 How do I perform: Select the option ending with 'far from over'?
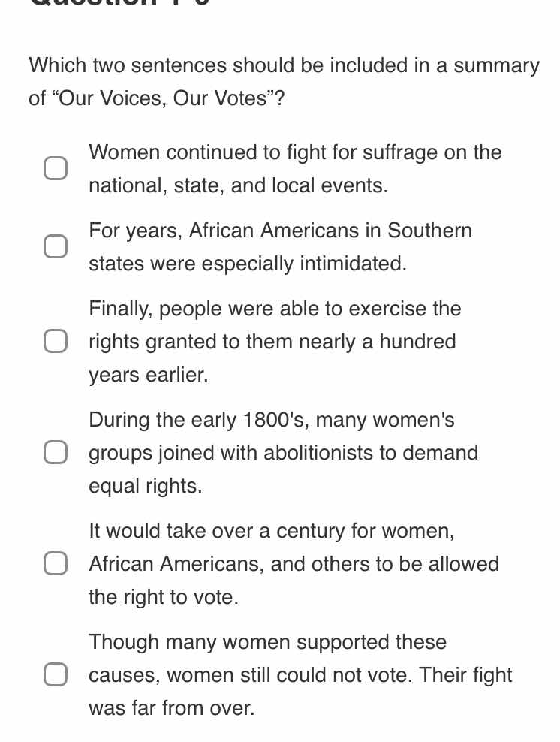(56, 674)
